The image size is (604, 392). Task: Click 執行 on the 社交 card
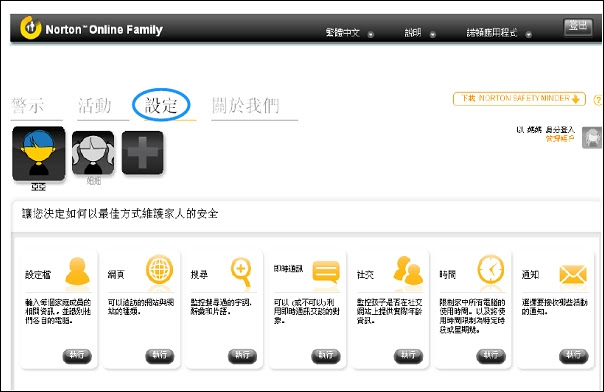(408, 356)
